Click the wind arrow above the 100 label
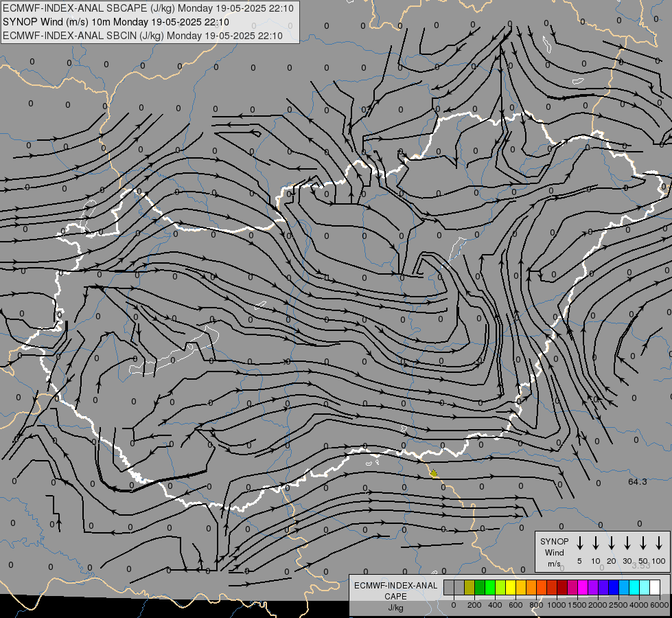The width and height of the screenshot is (672, 618). pos(659,542)
